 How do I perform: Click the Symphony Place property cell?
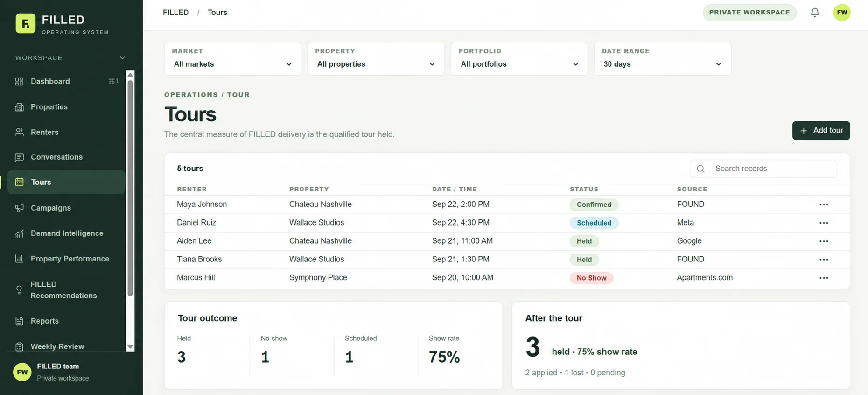click(318, 278)
